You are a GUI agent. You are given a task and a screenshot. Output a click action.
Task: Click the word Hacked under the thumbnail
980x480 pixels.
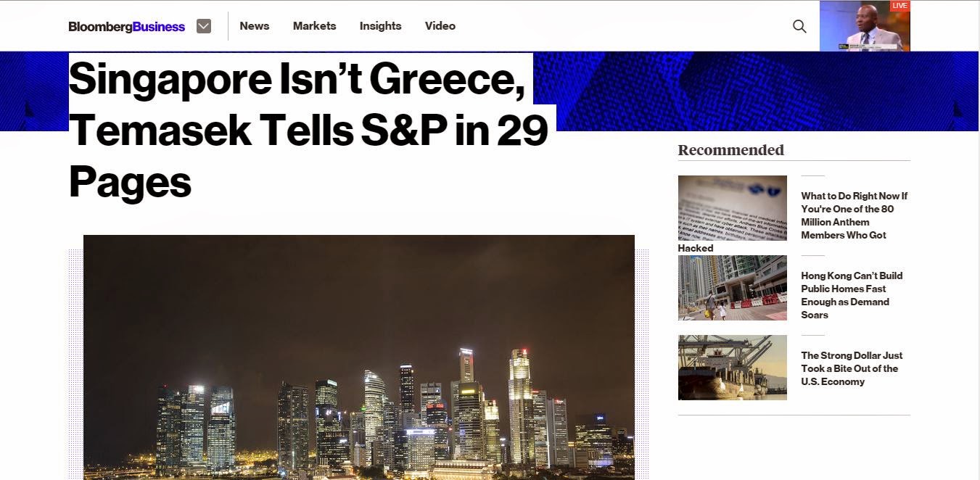(696, 248)
